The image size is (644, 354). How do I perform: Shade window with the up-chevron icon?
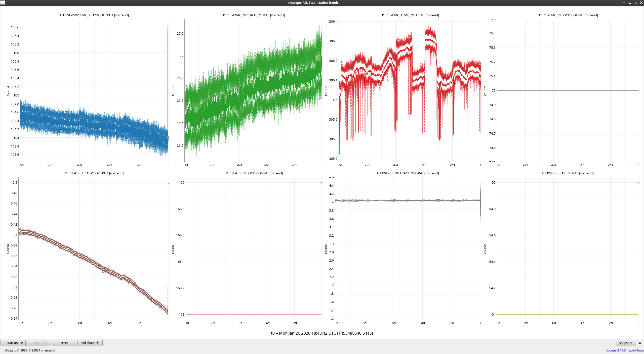click(x=624, y=3)
